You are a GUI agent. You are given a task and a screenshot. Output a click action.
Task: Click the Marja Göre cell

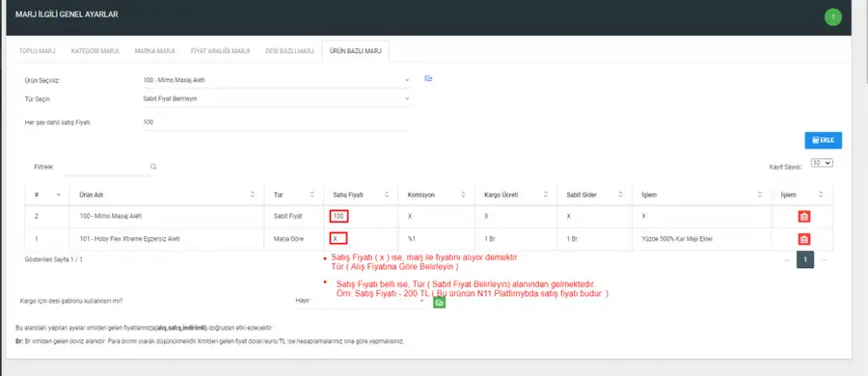tap(295, 239)
